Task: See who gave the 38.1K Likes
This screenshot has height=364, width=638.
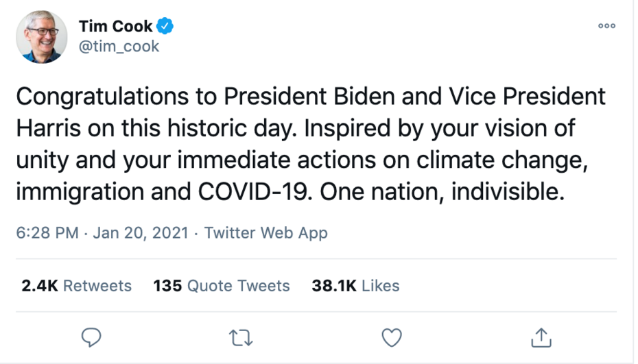Action: click(x=355, y=285)
